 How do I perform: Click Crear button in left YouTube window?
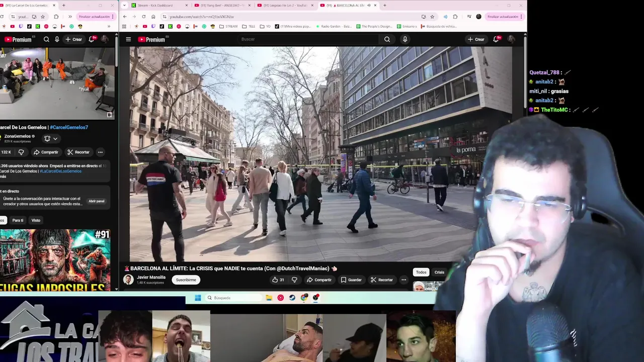[74, 39]
